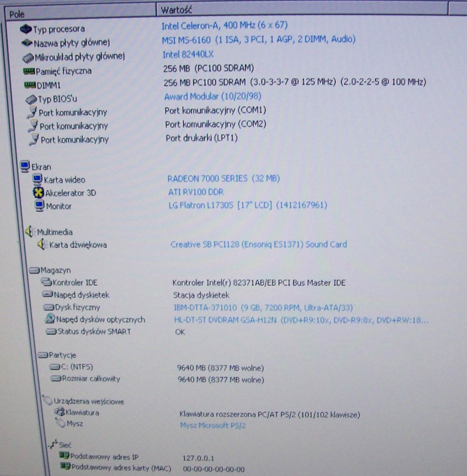This screenshot has height=476, width=467.
Task: Click the Podstawowy adres IP icon
Action: (x=64, y=456)
